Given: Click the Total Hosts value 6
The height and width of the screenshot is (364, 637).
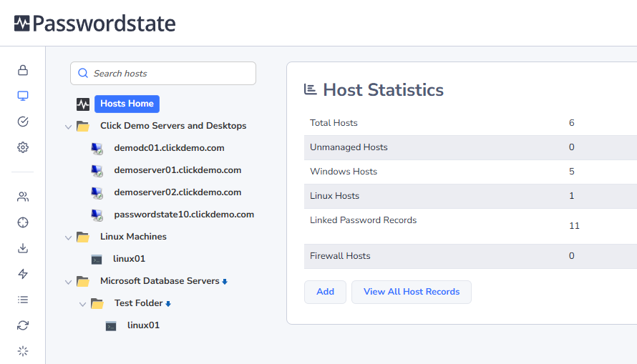Looking at the screenshot, I should pos(572,123).
